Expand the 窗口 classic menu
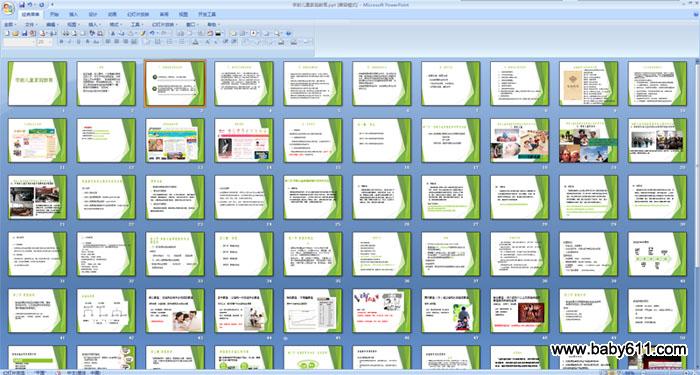 (192, 25)
